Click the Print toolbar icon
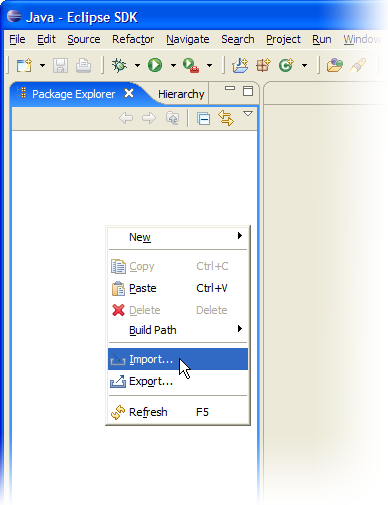388x505 pixels. pyautogui.click(x=83, y=65)
